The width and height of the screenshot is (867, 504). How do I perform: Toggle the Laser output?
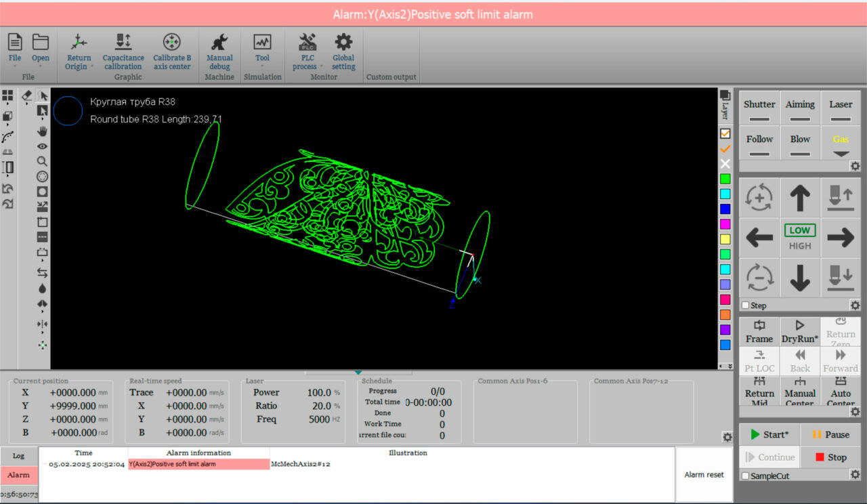[x=841, y=108]
